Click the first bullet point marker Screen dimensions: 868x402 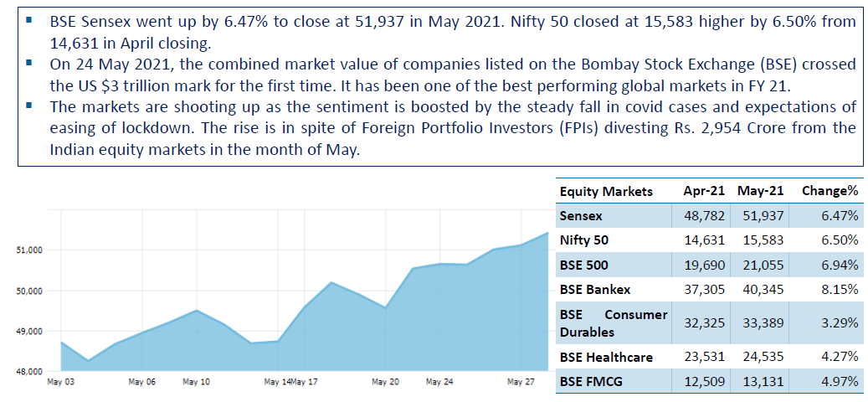click(29, 19)
